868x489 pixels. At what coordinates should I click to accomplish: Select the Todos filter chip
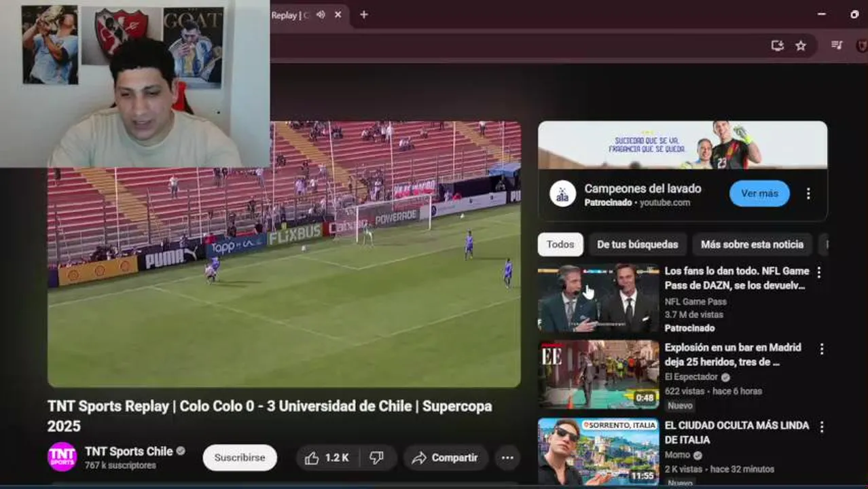tap(560, 244)
